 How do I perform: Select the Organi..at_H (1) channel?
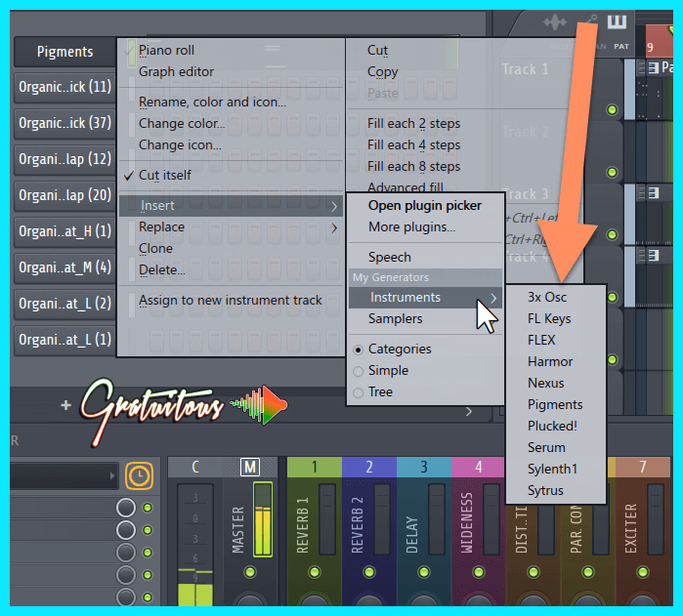[x=65, y=231]
